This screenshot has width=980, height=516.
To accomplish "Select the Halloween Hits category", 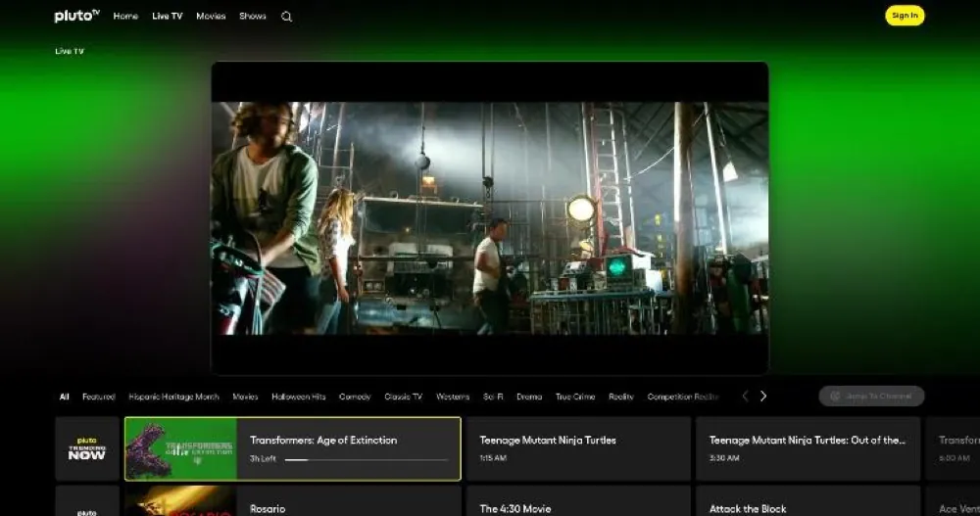I will click(298, 397).
